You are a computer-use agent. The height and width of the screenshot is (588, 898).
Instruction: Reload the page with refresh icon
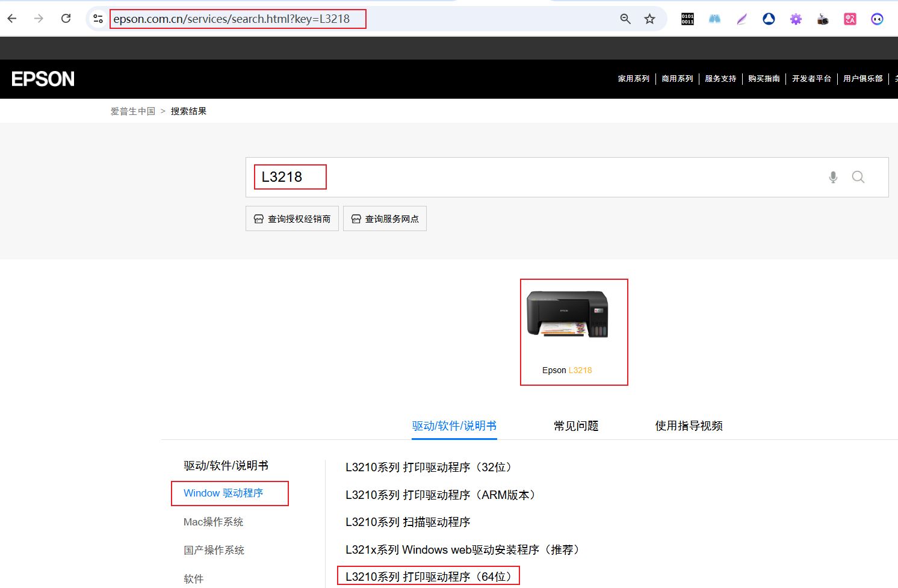tap(66, 19)
